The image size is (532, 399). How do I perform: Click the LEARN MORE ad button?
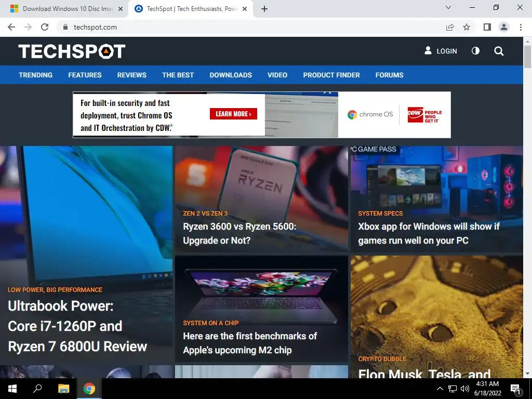click(233, 114)
